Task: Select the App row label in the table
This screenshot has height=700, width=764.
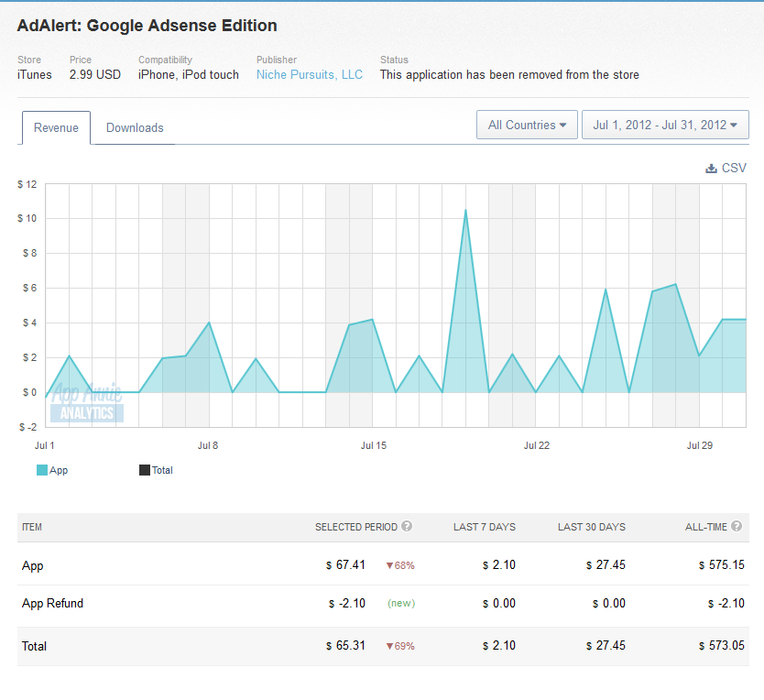Action: 33,566
